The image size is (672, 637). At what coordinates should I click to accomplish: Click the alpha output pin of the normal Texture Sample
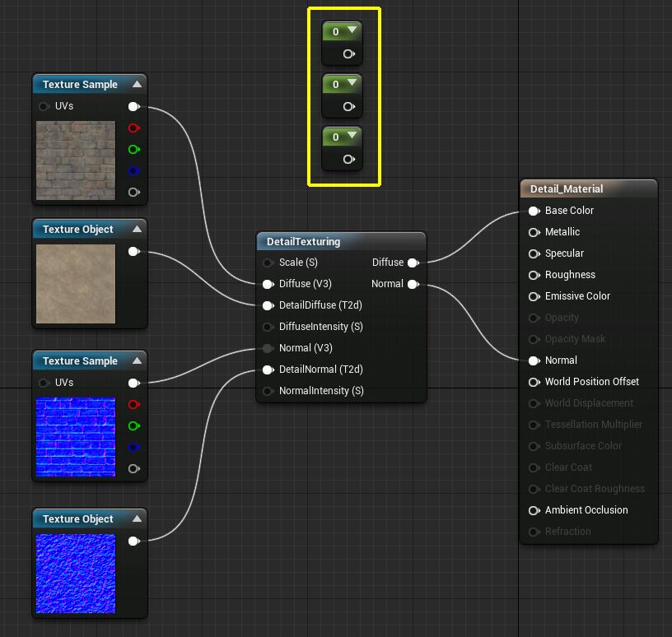[x=134, y=469]
